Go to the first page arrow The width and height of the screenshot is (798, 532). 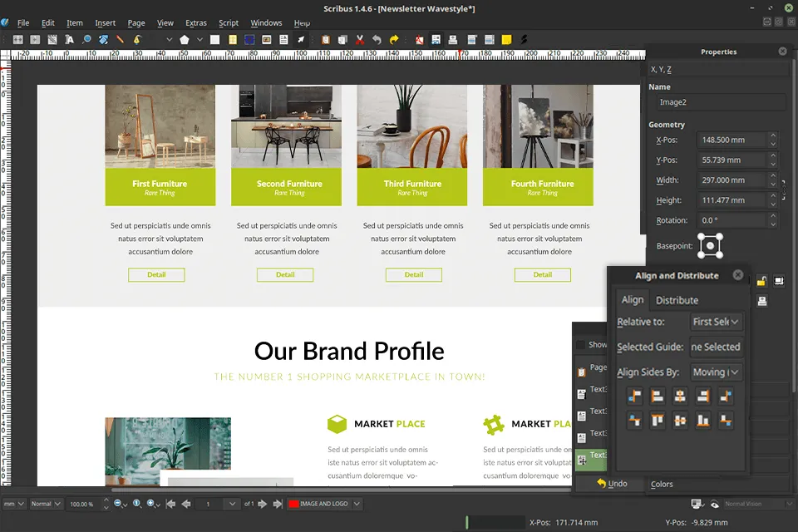170,504
